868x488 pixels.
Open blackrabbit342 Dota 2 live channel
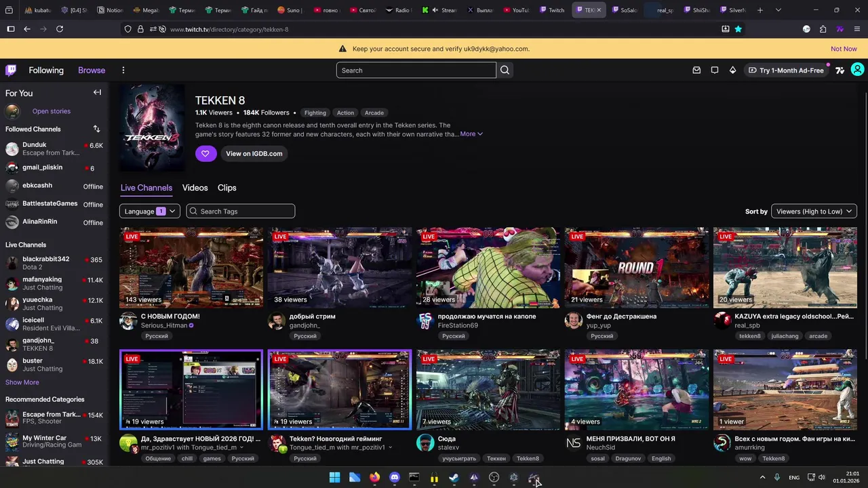coord(54,263)
